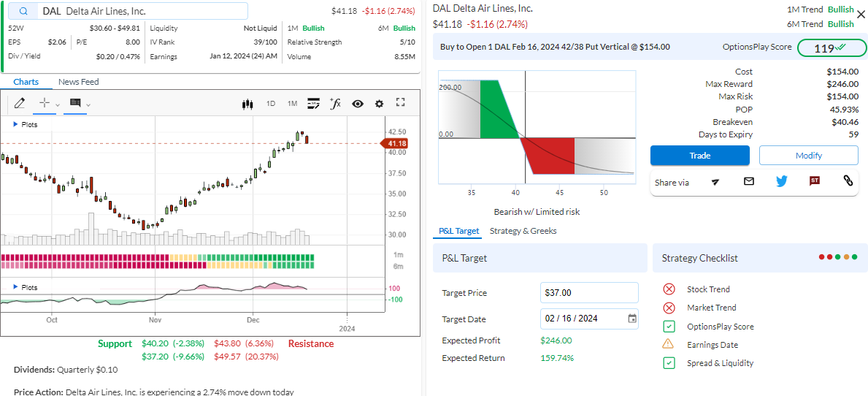Click the OptionsPlay Score check icon
The width and height of the screenshot is (868, 396).
[x=669, y=326]
